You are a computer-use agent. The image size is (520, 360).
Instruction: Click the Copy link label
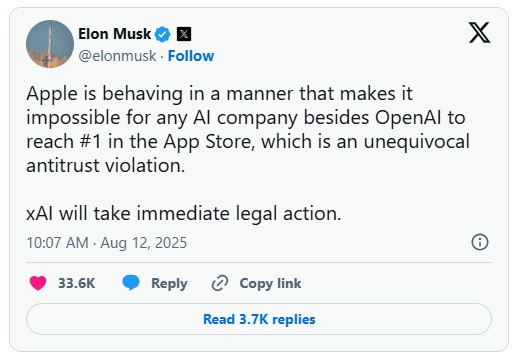270,283
